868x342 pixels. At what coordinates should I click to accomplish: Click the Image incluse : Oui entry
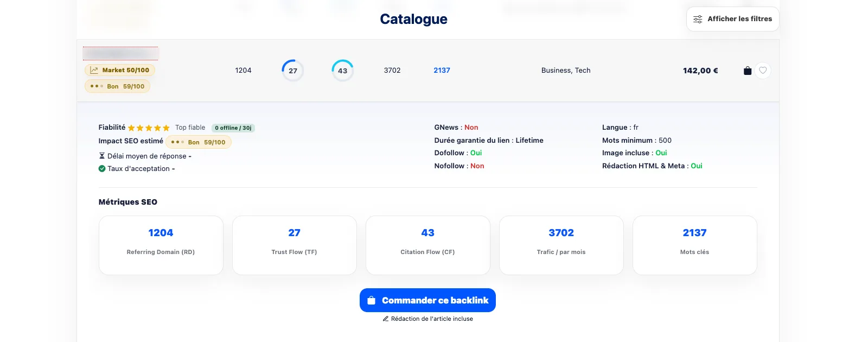(x=635, y=153)
